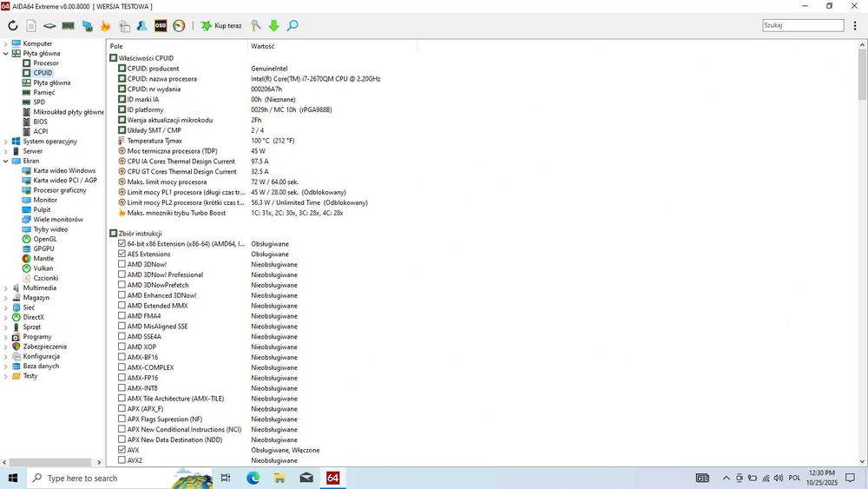Open the SPD tree item
Viewport: 868px width, 489px height.
39,102
